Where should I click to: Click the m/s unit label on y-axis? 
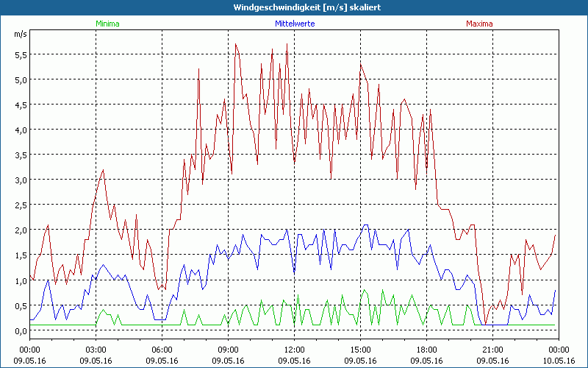(19, 35)
